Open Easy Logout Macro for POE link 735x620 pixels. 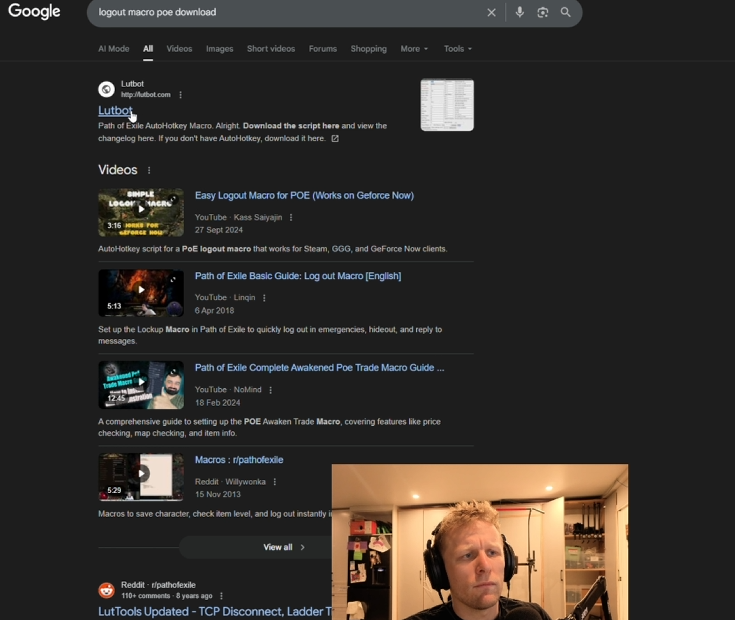[x=304, y=195]
